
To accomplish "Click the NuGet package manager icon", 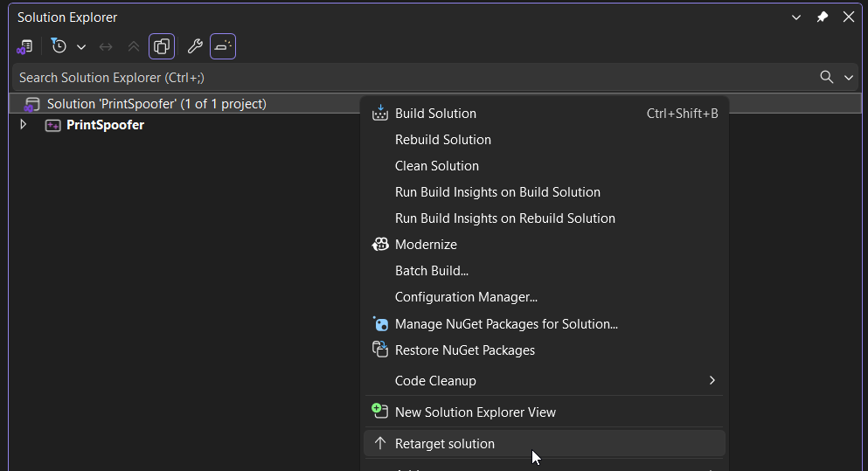I will coord(379,323).
